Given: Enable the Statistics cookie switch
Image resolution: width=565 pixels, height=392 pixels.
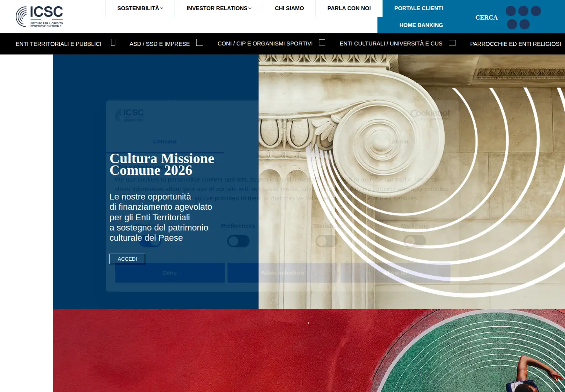Looking at the screenshot, I should pyautogui.click(x=326, y=241).
